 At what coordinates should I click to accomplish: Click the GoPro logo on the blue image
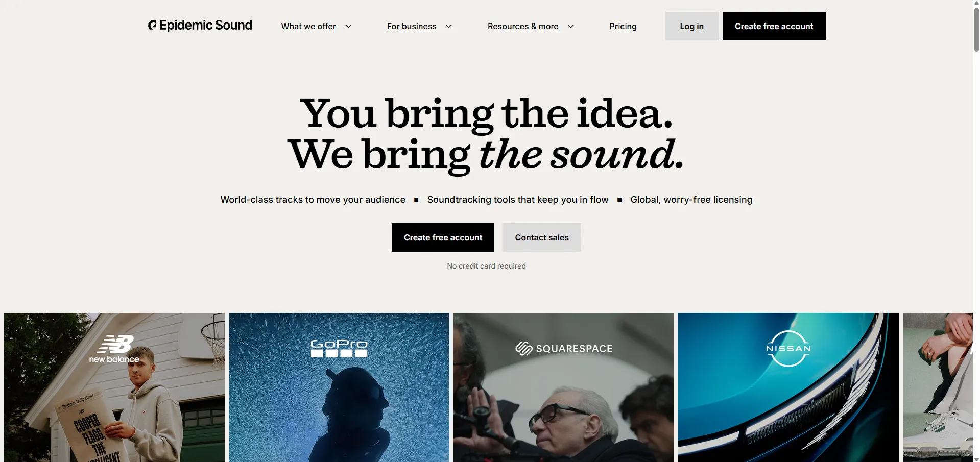coord(339,348)
